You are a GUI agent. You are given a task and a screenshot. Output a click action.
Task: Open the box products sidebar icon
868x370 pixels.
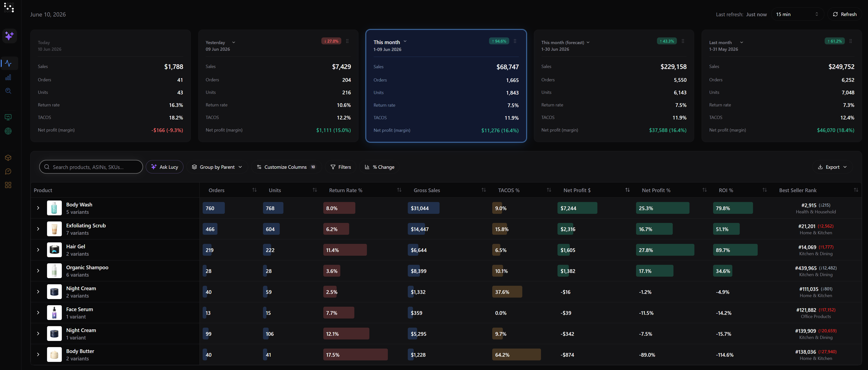[x=8, y=158]
